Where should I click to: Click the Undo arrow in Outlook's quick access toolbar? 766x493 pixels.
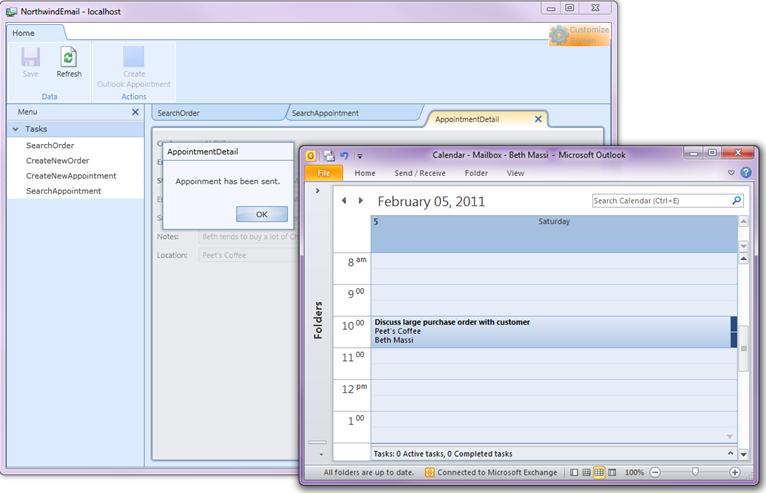pyautogui.click(x=344, y=155)
